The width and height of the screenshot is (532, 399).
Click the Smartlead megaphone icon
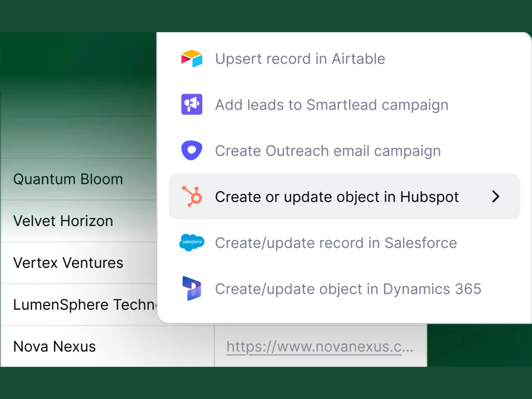[192, 104]
